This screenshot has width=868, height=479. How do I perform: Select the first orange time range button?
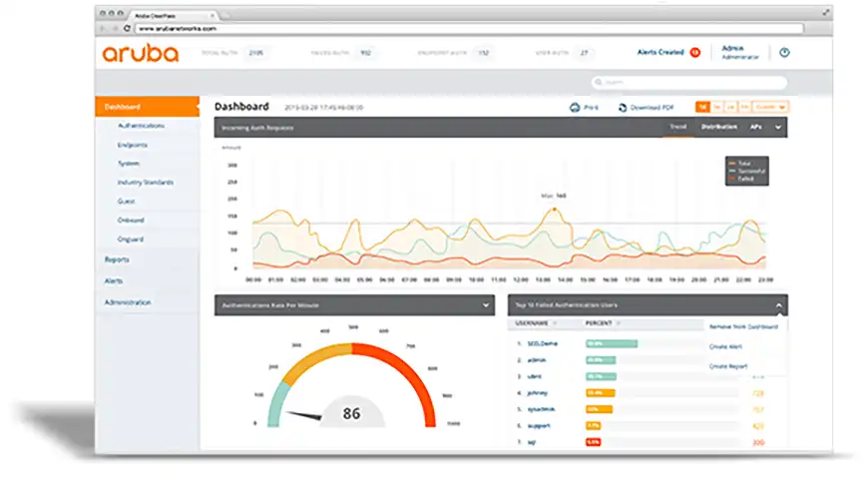tap(702, 107)
